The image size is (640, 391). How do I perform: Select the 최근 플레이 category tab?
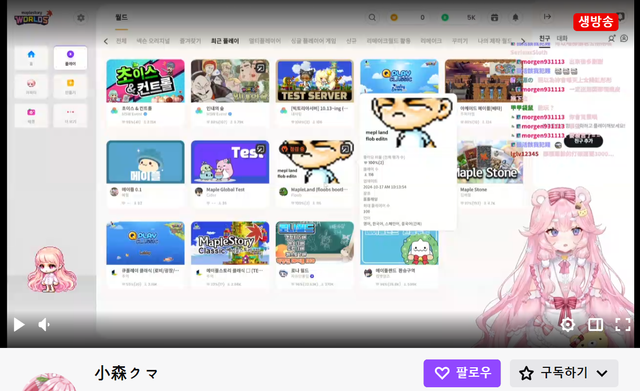click(225, 41)
